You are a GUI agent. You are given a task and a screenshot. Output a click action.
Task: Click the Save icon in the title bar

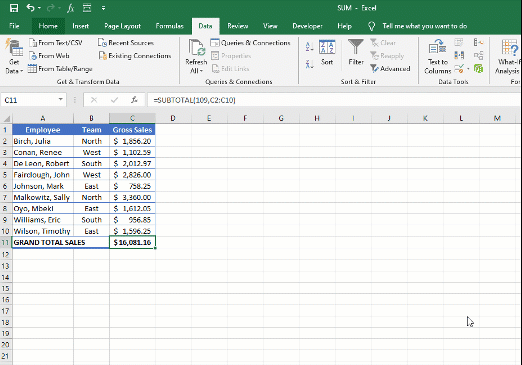coord(14,8)
